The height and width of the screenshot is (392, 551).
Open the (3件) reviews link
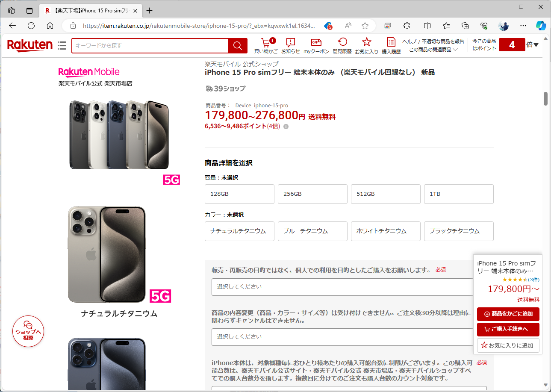(533, 280)
